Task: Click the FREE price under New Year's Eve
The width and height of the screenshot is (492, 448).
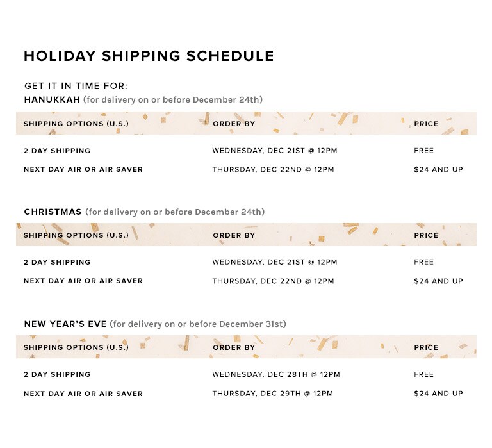Action: tap(424, 374)
